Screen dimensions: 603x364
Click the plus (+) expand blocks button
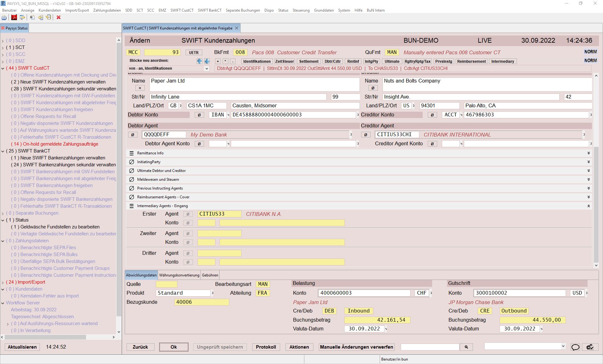218,61
